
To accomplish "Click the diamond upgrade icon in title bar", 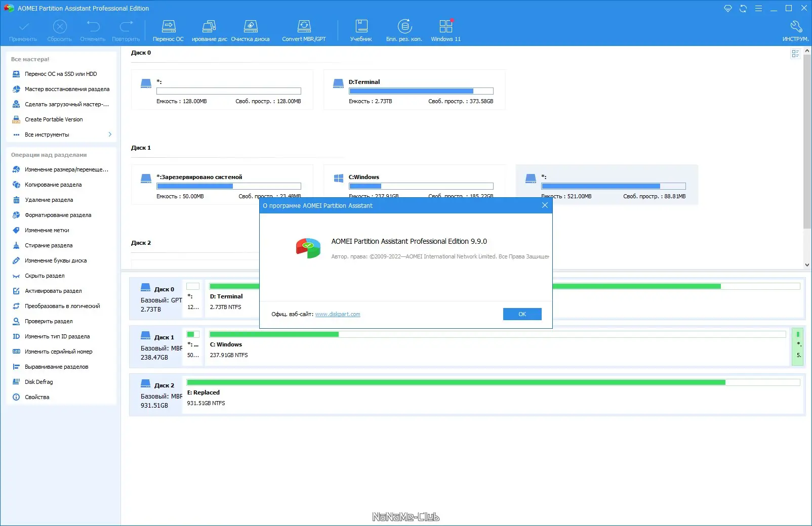I will 728,9.
